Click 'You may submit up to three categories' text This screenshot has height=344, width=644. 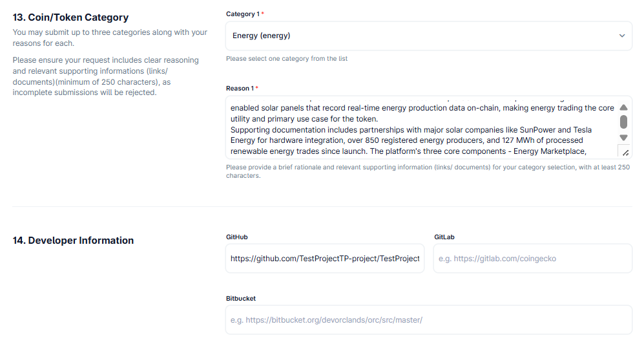[x=110, y=38]
